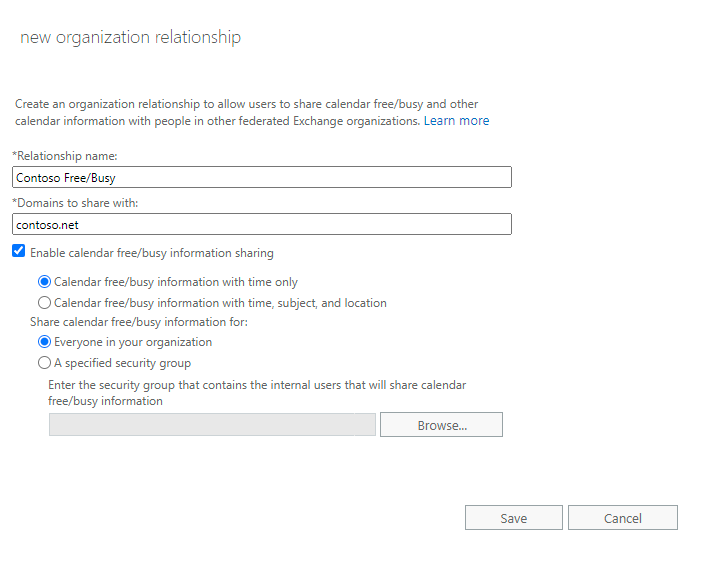This screenshot has width=710, height=563.
Task: Select free/busy information with time only
Action: 44,282
